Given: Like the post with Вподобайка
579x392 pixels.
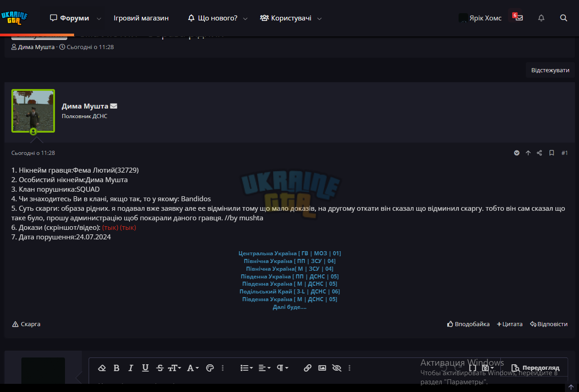Looking at the screenshot, I should (469, 324).
